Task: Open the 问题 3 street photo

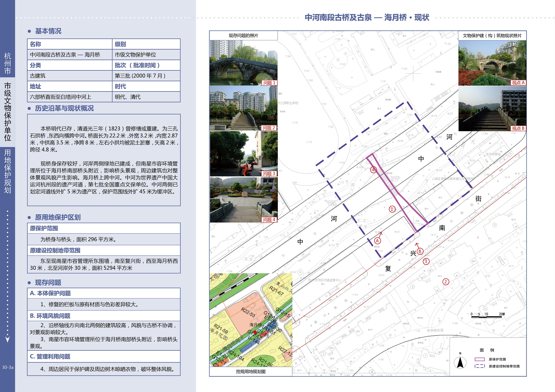Action: 243,154
